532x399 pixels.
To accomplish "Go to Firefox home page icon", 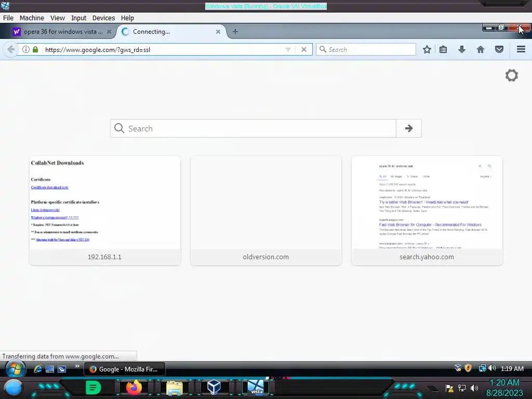I will 481,49.
